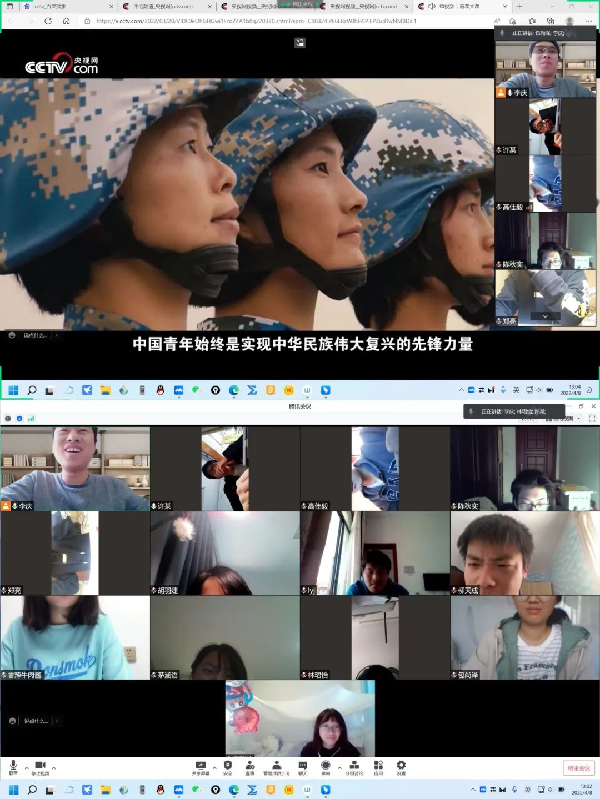Open manage members icon in toolbar

(276, 767)
